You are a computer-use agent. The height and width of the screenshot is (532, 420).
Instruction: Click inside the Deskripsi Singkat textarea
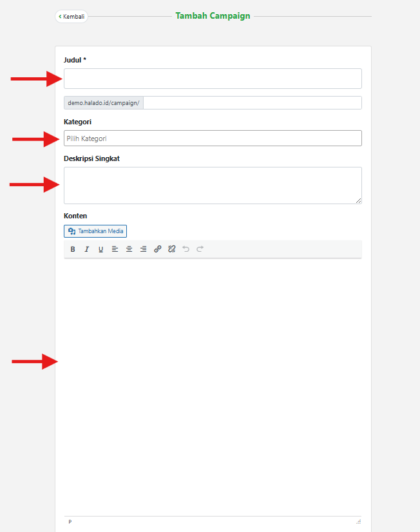pyautogui.click(x=213, y=185)
